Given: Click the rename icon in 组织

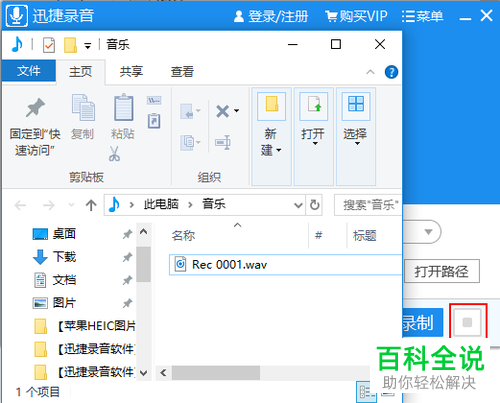Looking at the screenshot, I should 223,142.
